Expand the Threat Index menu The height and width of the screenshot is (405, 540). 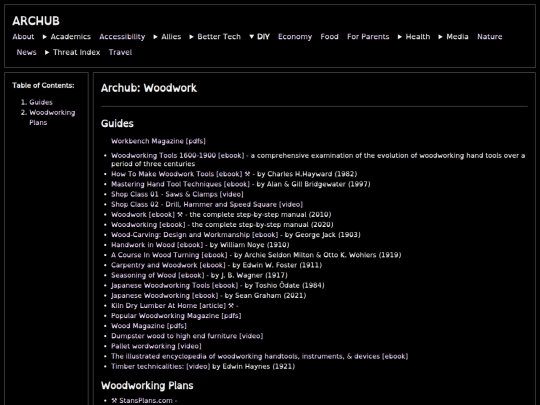click(x=72, y=52)
